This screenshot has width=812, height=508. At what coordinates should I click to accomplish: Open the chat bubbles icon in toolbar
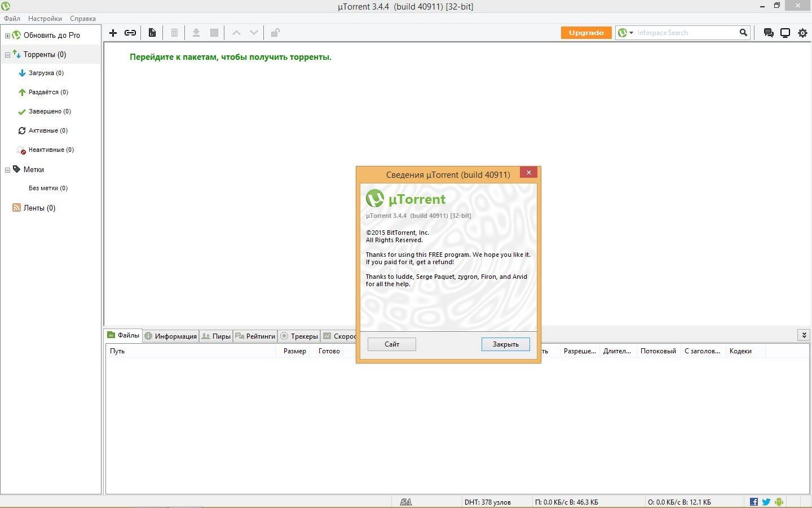click(768, 33)
